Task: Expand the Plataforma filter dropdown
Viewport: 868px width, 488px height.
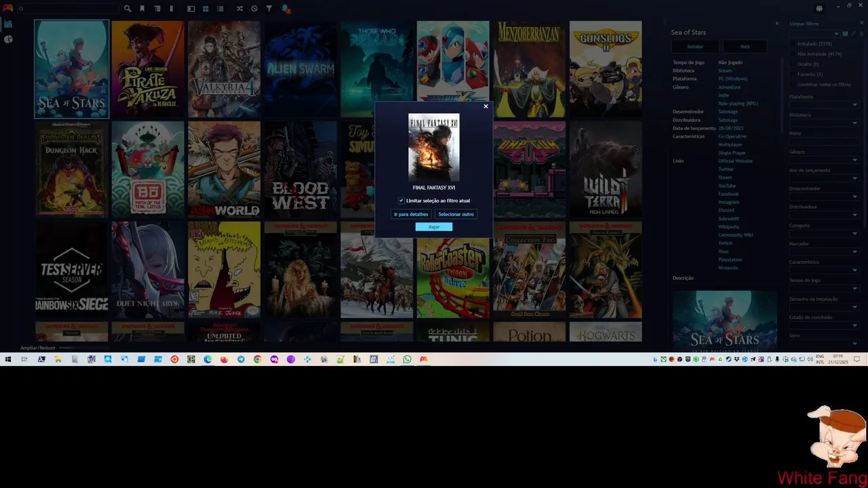Action: tap(854, 105)
